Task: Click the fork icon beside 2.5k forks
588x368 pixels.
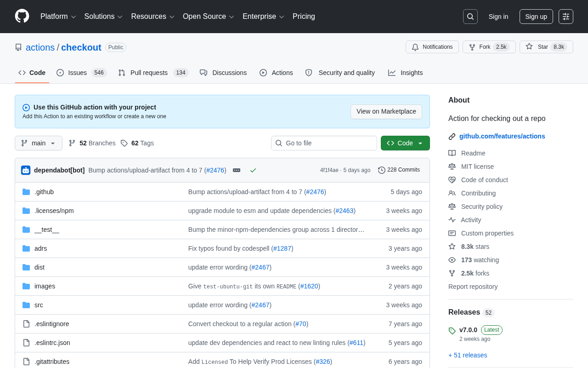Action: [452, 273]
